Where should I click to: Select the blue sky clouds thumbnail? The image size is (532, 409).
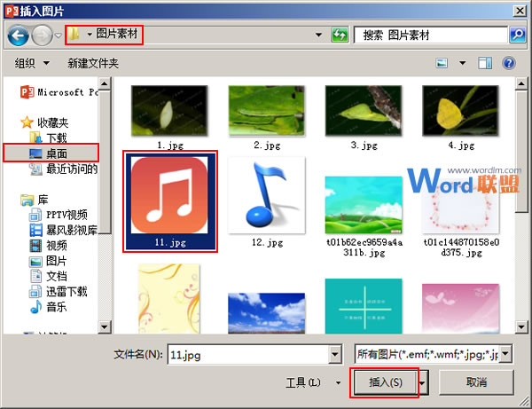tap(267, 313)
